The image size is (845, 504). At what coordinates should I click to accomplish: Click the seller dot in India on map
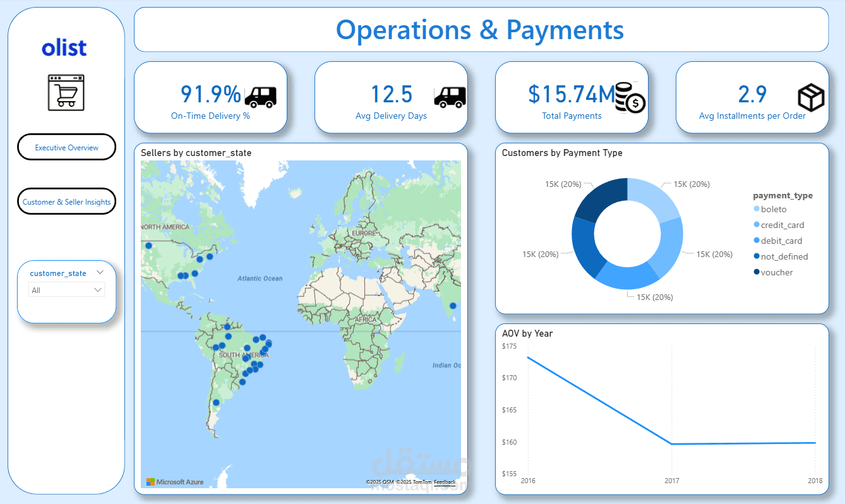tap(453, 306)
